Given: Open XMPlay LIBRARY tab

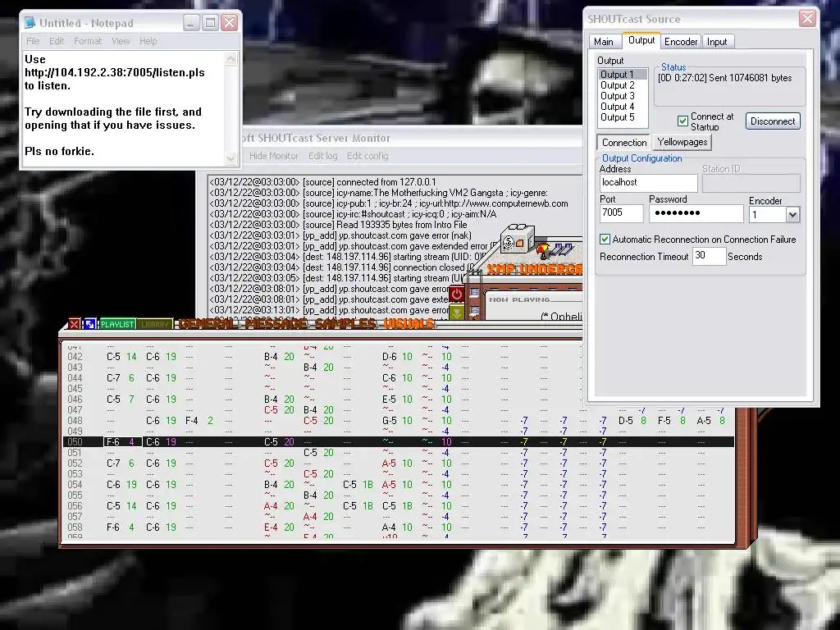Looking at the screenshot, I should click(155, 324).
